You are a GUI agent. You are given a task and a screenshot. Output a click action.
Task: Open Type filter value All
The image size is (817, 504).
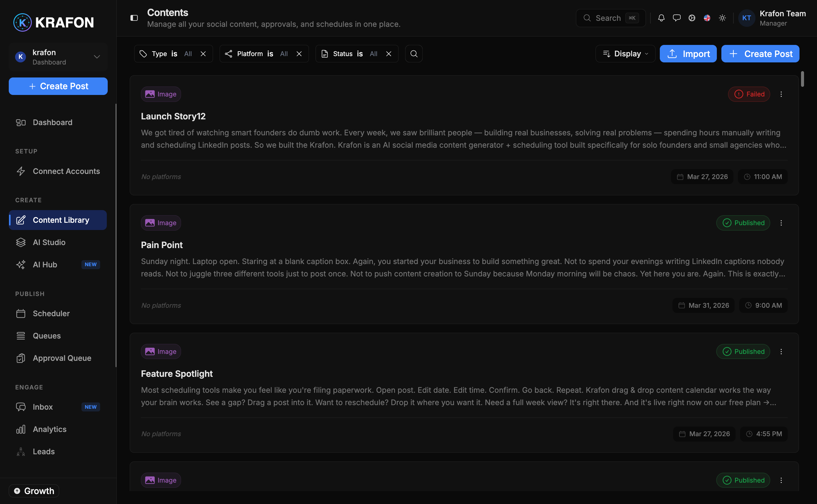coord(188,54)
